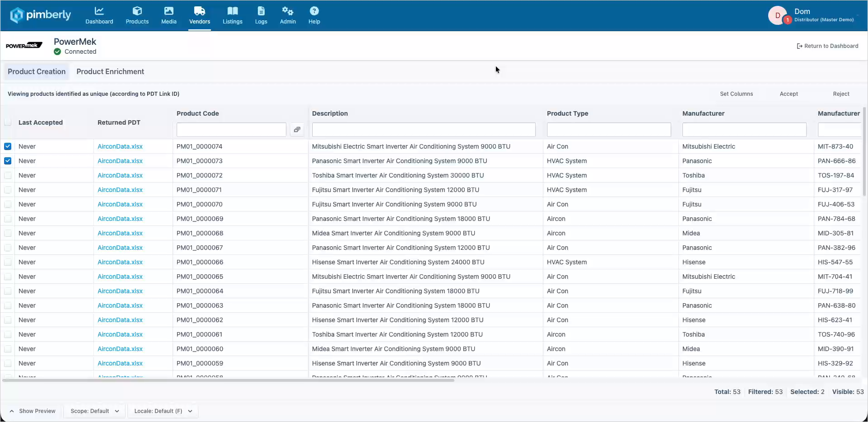Image resolution: width=868 pixels, height=422 pixels.
Task: Open the Listings book icon
Action: point(233,11)
